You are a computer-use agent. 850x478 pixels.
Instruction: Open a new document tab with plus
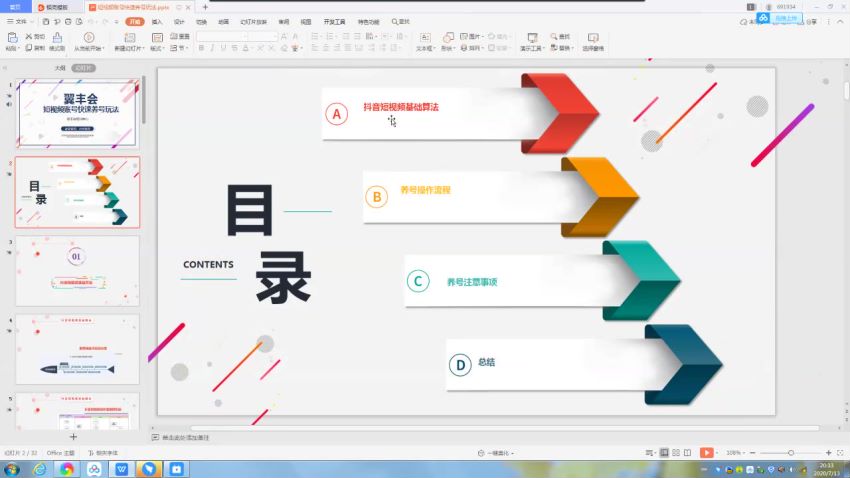click(x=205, y=7)
